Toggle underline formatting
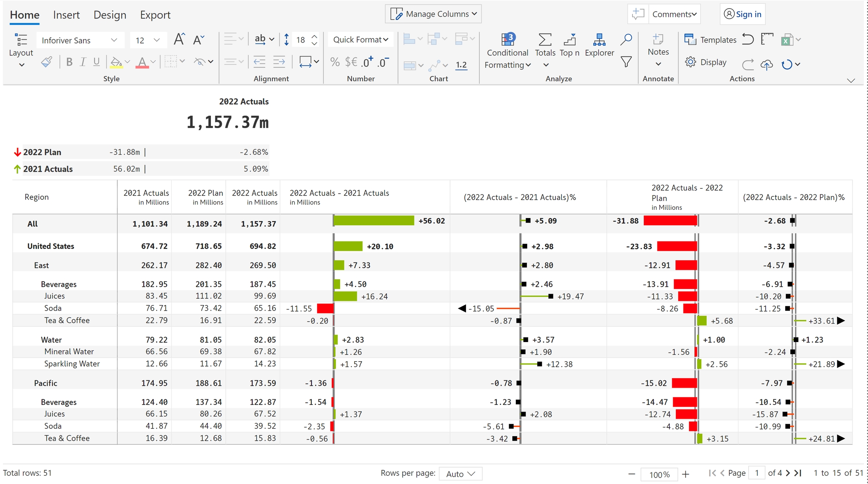Image resolution: width=868 pixels, height=484 pixels. tap(96, 62)
